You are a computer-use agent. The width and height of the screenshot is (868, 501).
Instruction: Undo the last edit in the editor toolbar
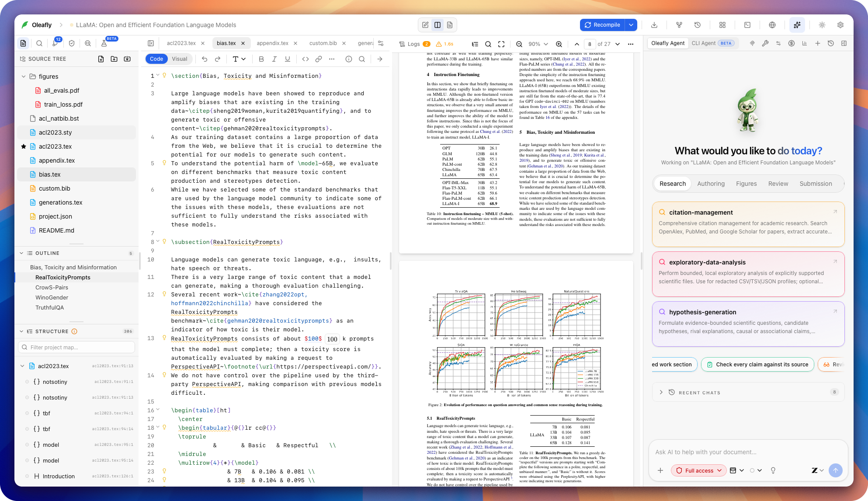[x=205, y=59]
